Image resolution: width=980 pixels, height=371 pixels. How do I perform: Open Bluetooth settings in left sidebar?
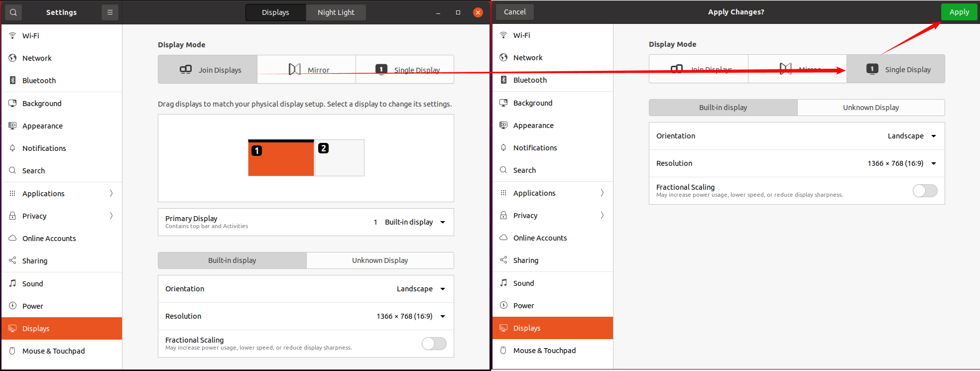pyautogui.click(x=62, y=81)
